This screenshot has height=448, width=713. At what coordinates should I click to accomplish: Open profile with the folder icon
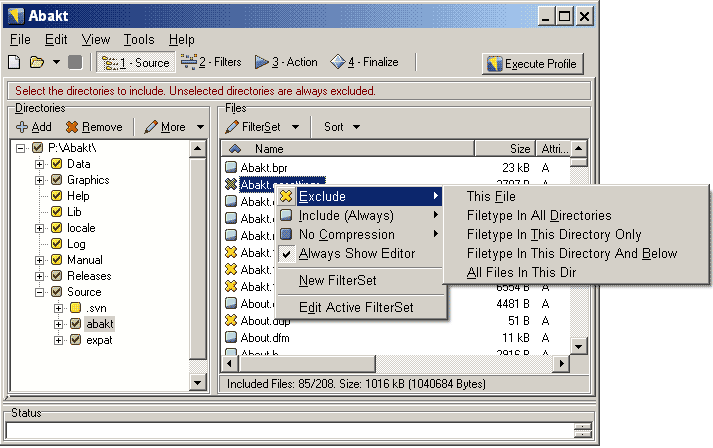[36, 62]
